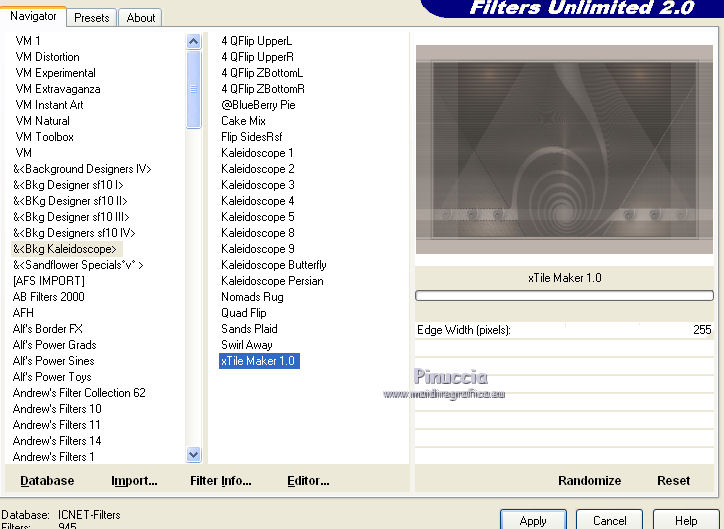Switch to the Navigator tab
724x529 pixels.
coord(33,16)
